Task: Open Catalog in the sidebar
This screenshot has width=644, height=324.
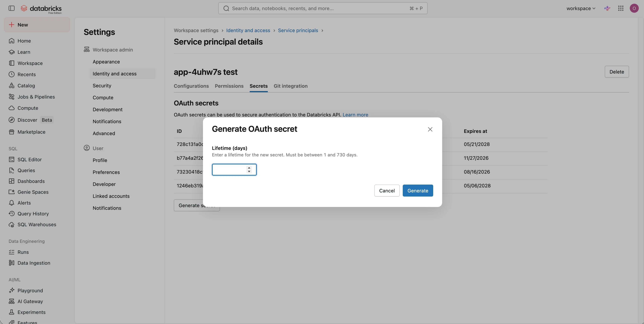Action: [x=37, y=86]
